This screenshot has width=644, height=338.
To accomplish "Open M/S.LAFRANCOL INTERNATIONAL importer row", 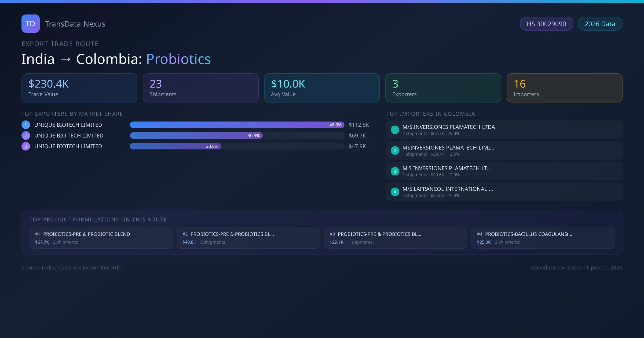I will (504, 192).
